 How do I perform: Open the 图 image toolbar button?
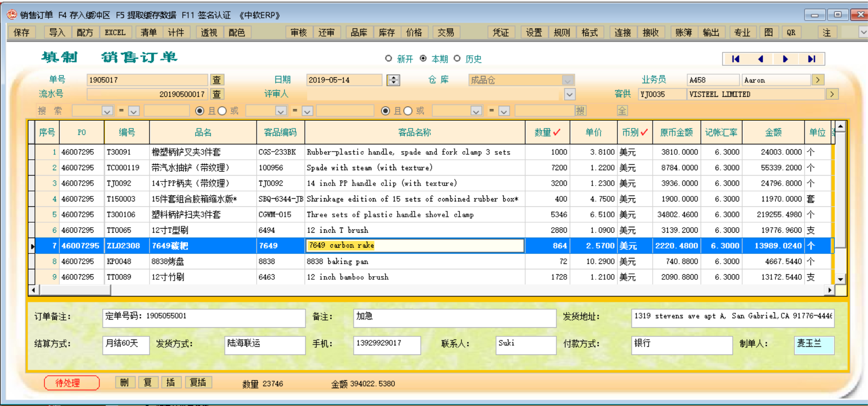tap(769, 33)
